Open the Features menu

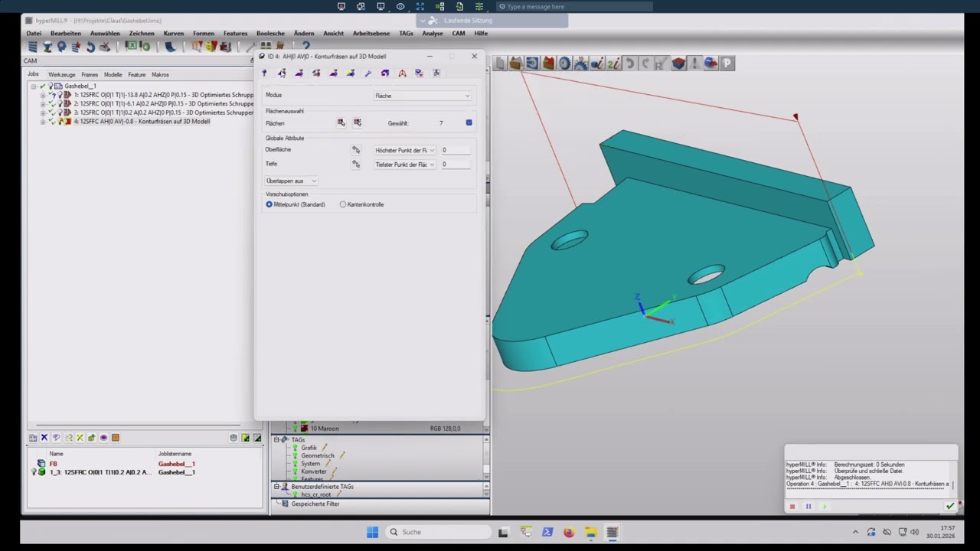coord(235,34)
